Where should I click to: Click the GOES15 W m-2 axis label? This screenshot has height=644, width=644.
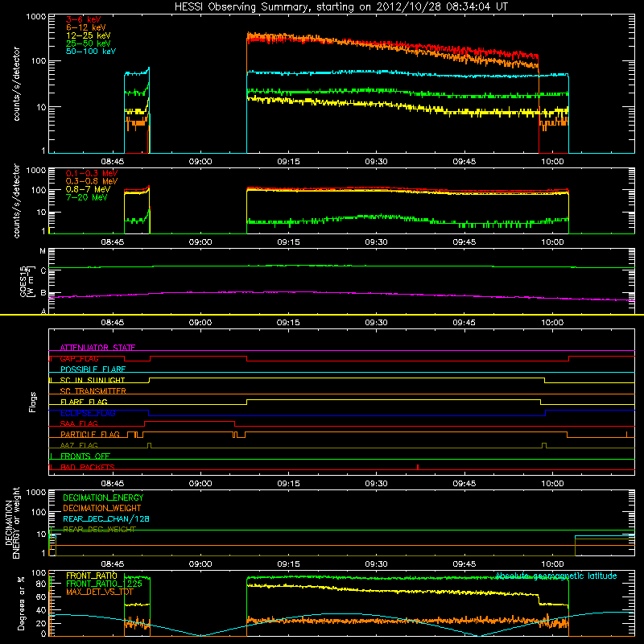(27, 281)
